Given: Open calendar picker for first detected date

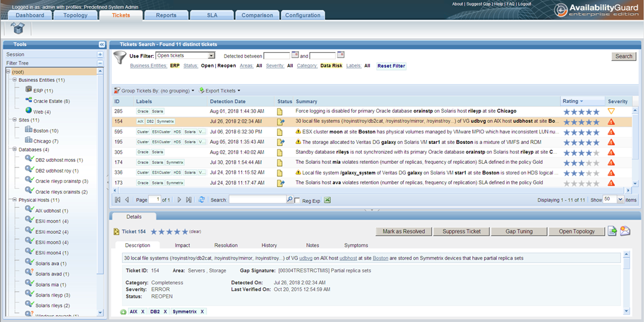Looking at the screenshot, I should [295, 55].
